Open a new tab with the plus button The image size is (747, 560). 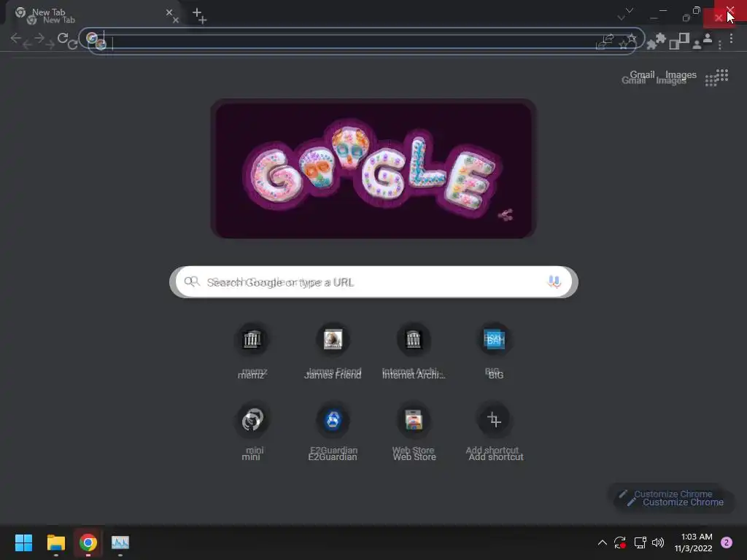pos(197,12)
